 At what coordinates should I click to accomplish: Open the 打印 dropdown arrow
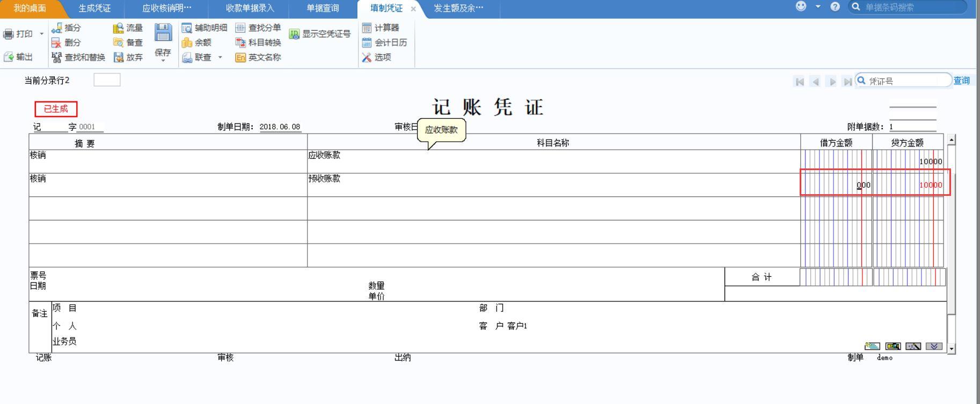(42, 34)
